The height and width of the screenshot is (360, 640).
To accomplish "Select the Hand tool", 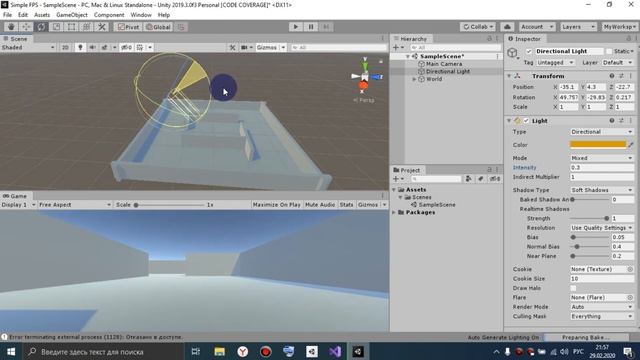I will point(11,27).
